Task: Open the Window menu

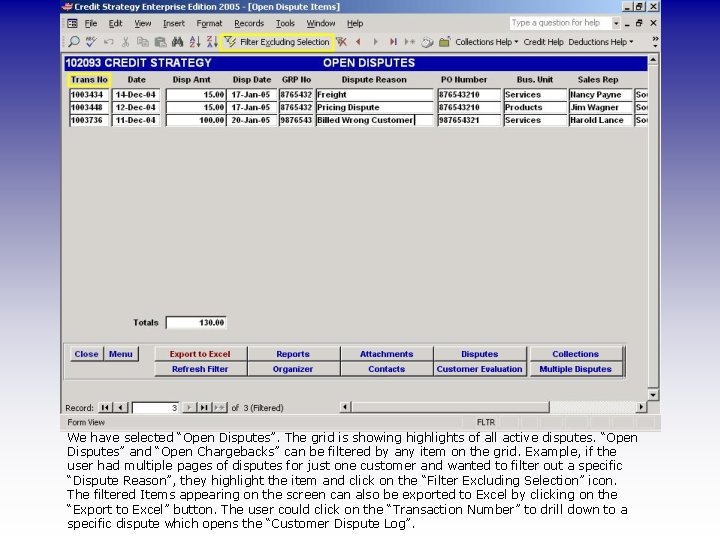Action: [321, 23]
